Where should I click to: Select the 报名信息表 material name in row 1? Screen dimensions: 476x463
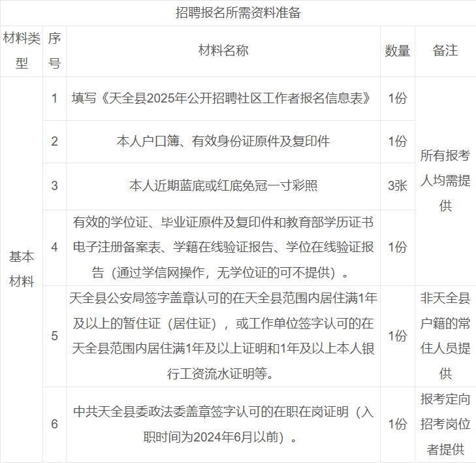tap(223, 99)
